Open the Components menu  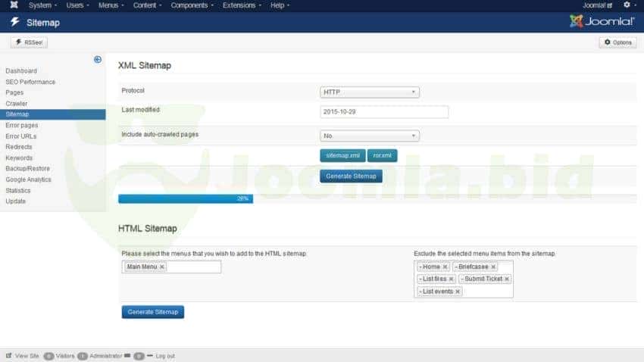coord(192,5)
